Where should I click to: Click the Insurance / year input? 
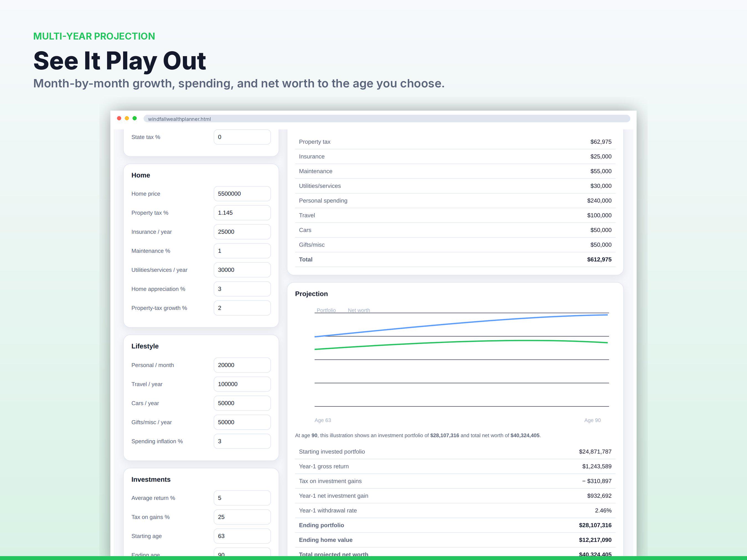pyautogui.click(x=242, y=232)
